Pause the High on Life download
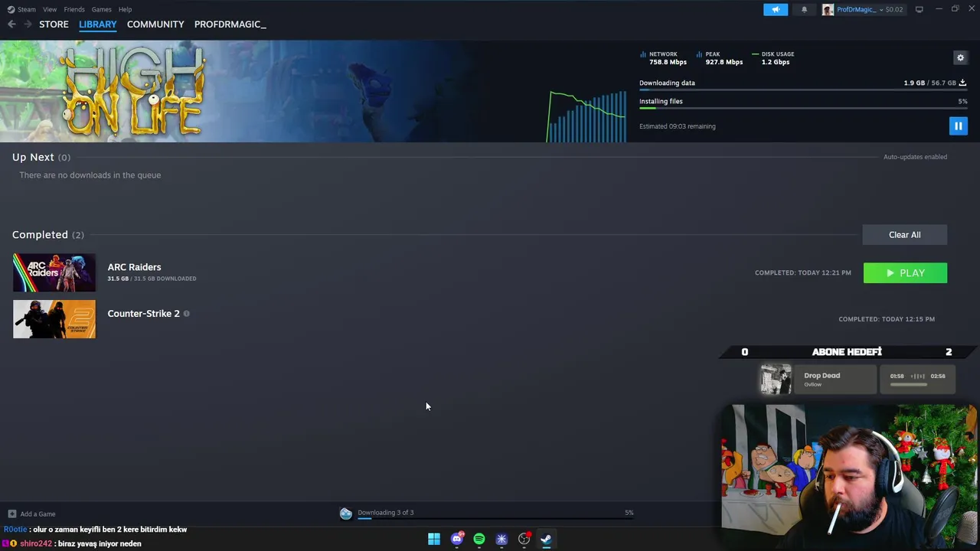The image size is (980, 551). pyautogui.click(x=958, y=126)
